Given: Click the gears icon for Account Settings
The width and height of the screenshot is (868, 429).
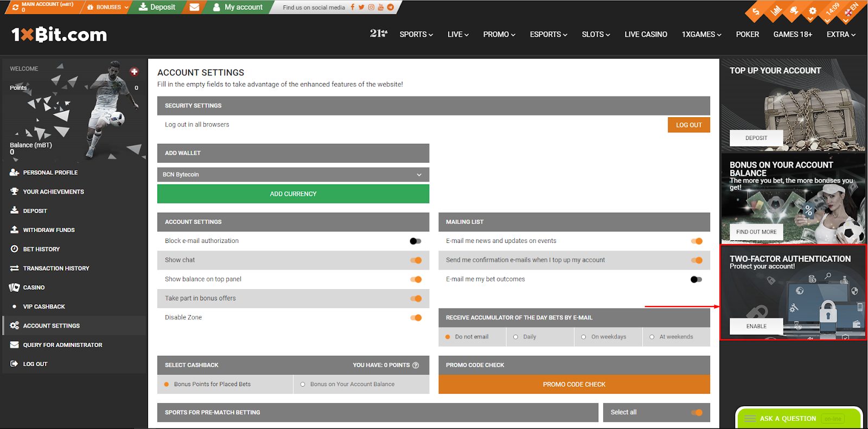Looking at the screenshot, I should 14,325.
